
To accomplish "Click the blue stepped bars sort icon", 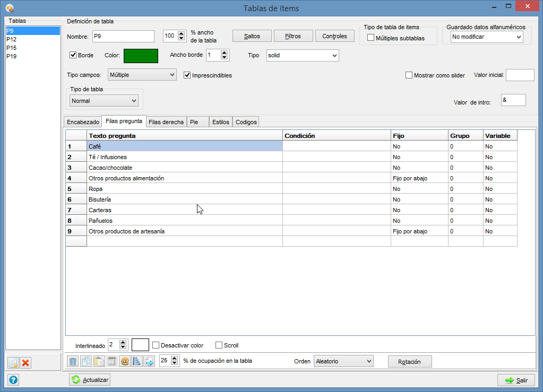I will [137, 362].
